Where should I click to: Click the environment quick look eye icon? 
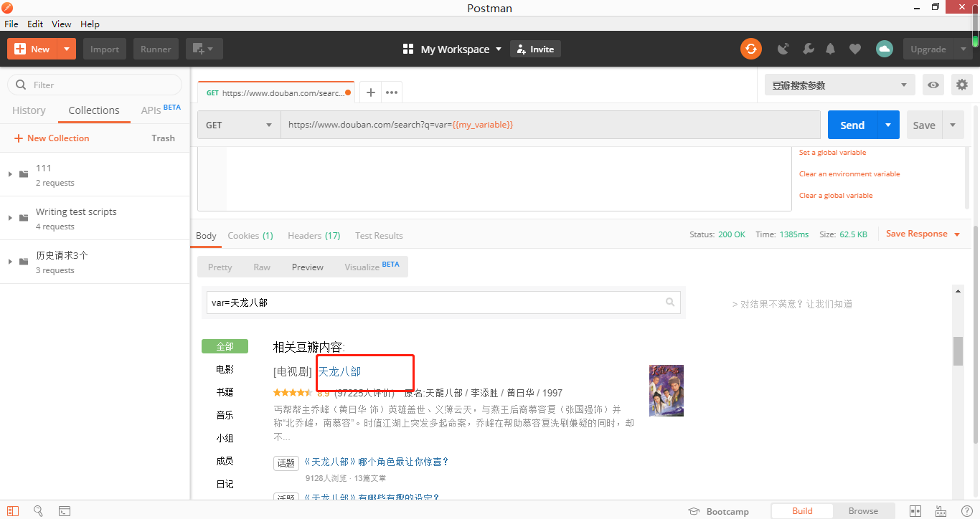[x=933, y=85]
